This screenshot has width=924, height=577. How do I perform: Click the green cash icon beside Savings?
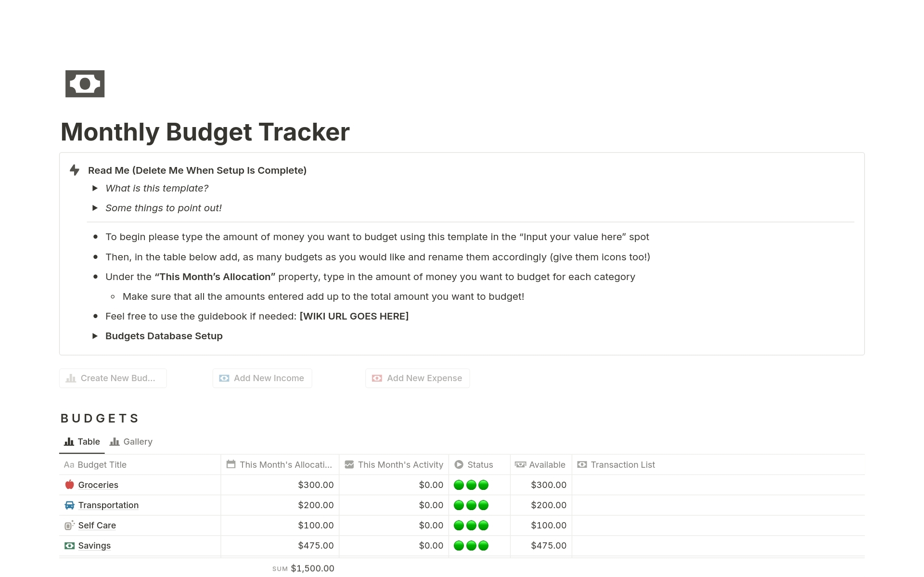click(x=69, y=545)
